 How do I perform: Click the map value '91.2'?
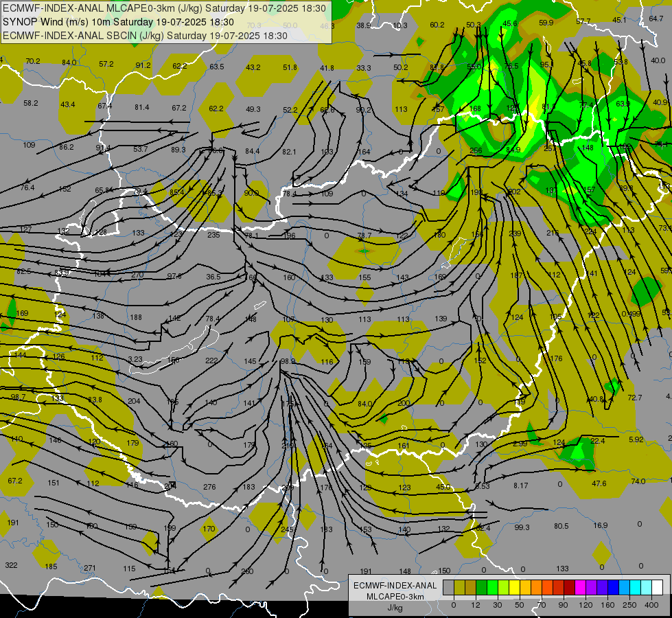(x=143, y=65)
